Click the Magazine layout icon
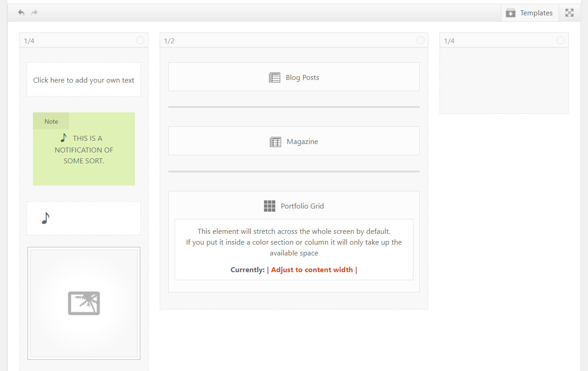The width and height of the screenshot is (588, 371). pyautogui.click(x=275, y=142)
